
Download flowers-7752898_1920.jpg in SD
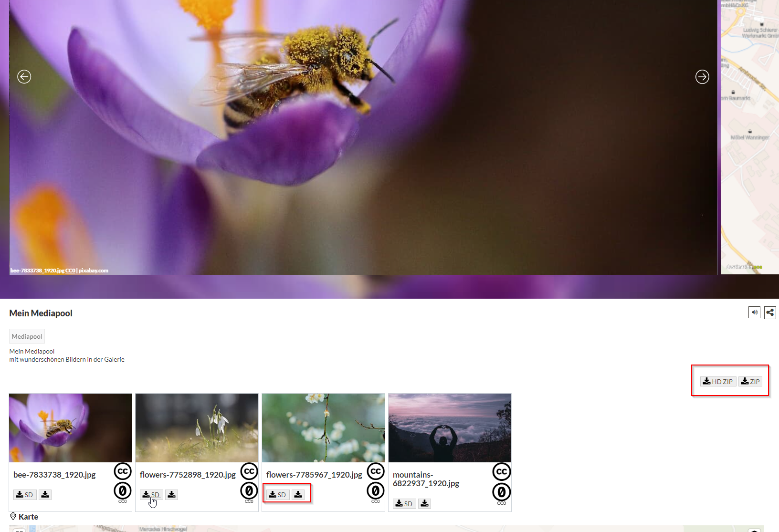(x=151, y=495)
